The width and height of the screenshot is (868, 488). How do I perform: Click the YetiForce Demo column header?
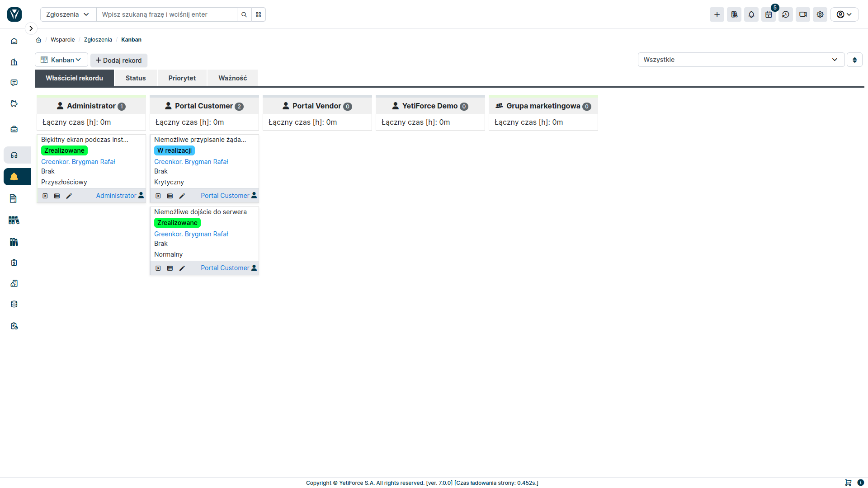point(430,106)
